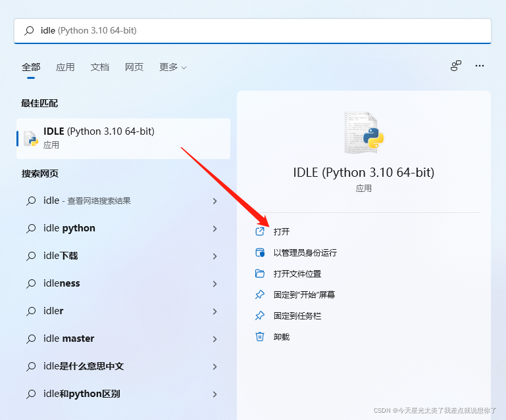Choose 以管理员身份运行

click(305, 252)
